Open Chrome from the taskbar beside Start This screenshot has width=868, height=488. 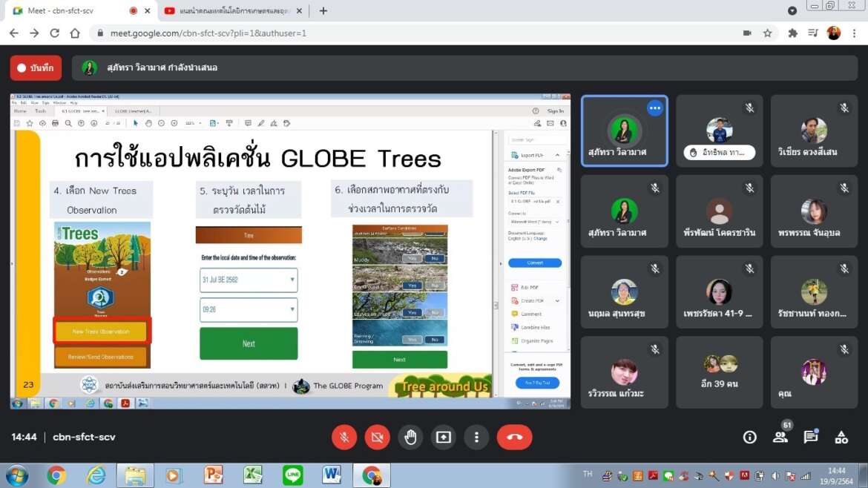click(56, 476)
